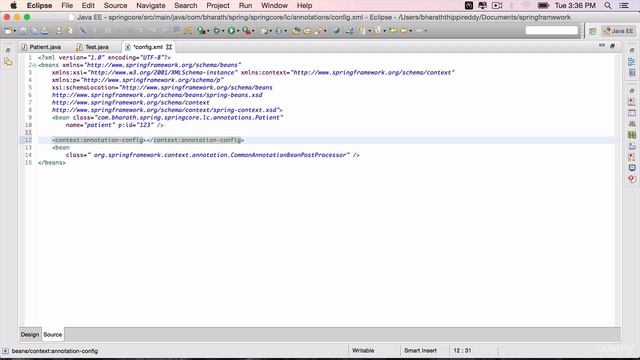Click the 12 : 31 cursor position indicator
640x360 pixels.
coord(462,350)
